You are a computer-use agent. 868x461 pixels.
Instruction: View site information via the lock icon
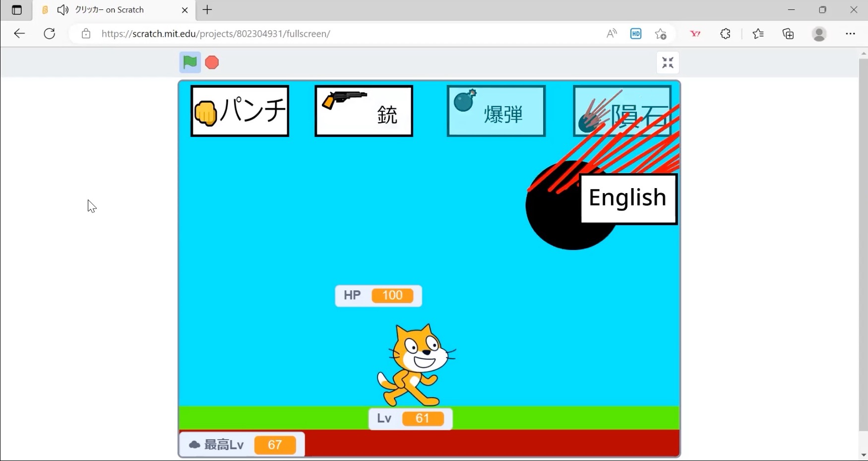pos(86,34)
